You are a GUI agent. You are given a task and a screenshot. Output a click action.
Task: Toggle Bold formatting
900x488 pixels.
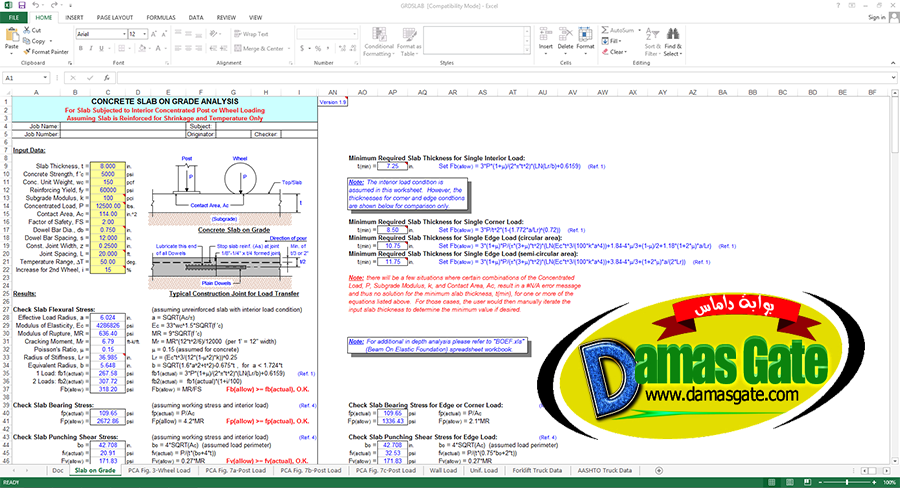[80, 49]
